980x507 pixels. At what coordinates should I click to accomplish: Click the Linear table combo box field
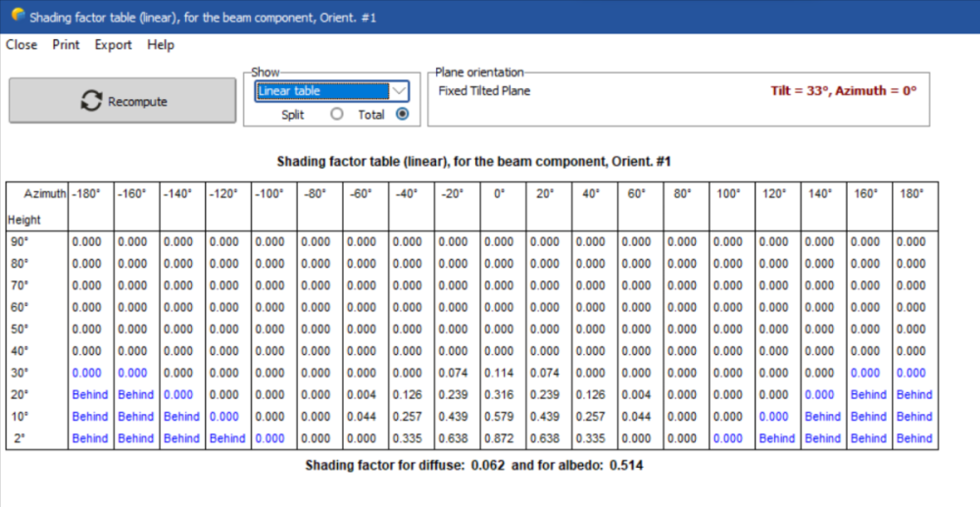tap(321, 91)
